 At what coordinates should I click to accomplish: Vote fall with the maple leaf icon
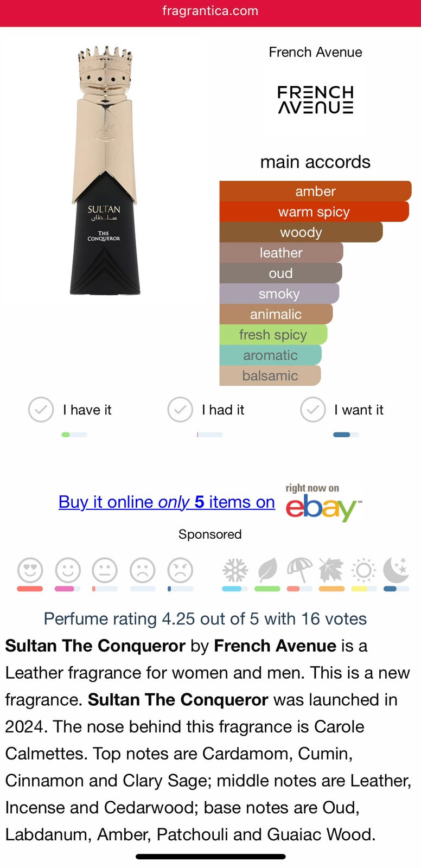[331, 571]
